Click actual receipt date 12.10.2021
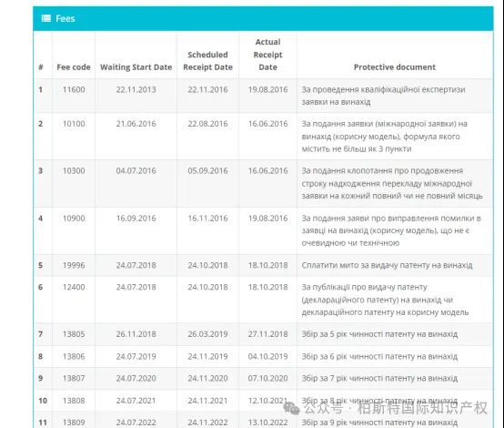The image size is (504, 428). pos(267,401)
